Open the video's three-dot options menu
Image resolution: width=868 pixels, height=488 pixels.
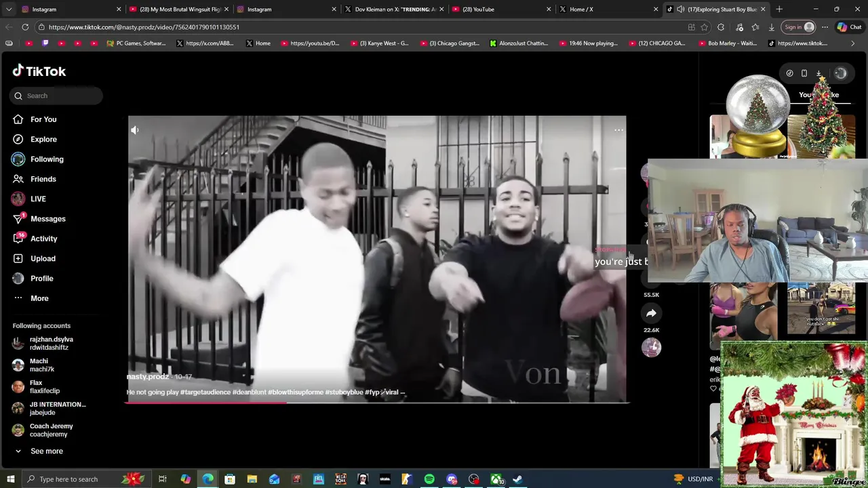pyautogui.click(x=618, y=130)
